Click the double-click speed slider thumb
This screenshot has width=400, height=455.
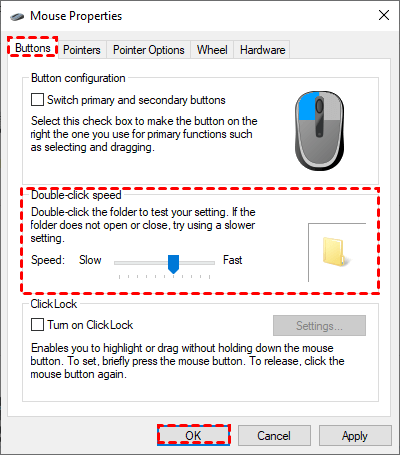point(173,264)
